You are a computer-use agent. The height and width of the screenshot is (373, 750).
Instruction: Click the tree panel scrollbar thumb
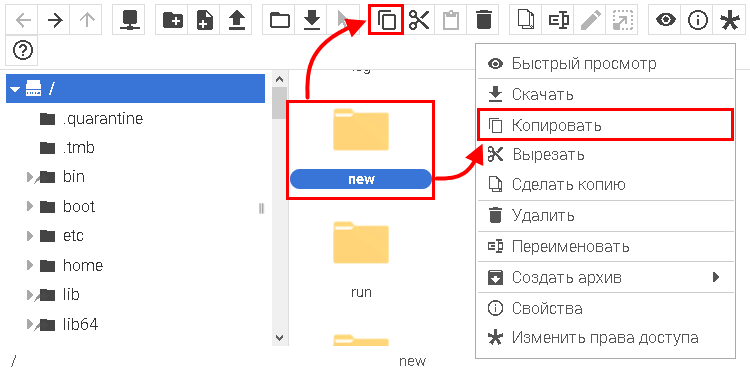pos(279,103)
